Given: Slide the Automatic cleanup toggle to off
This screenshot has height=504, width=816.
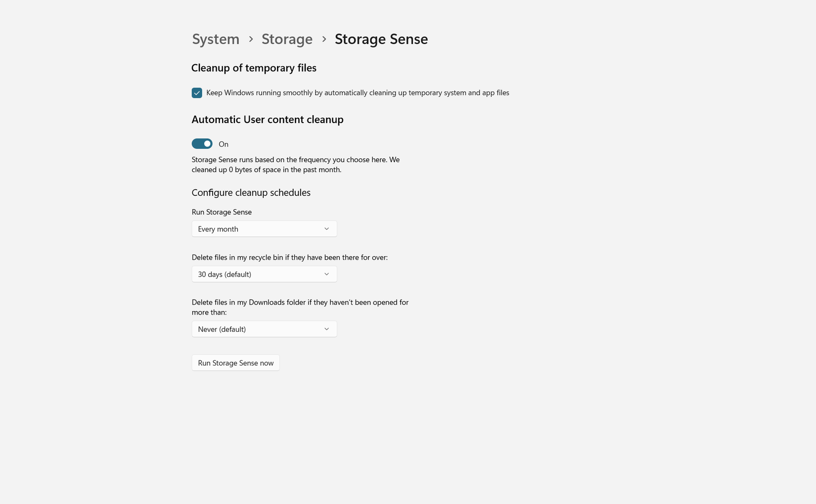Looking at the screenshot, I should point(202,143).
